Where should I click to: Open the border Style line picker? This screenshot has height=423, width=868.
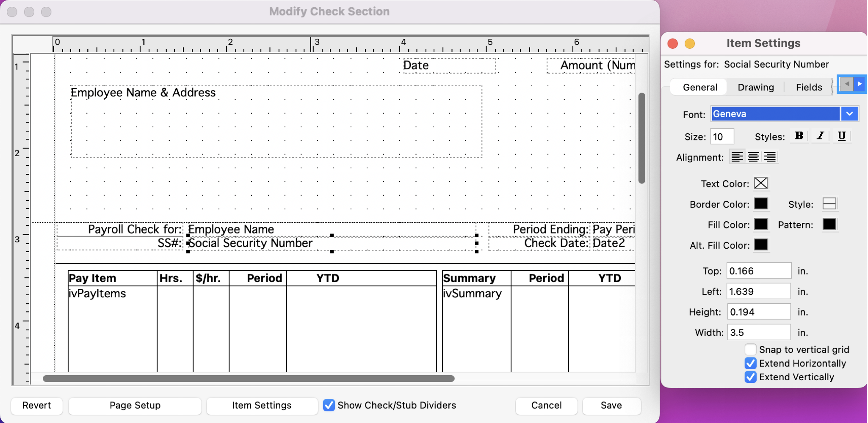click(829, 204)
